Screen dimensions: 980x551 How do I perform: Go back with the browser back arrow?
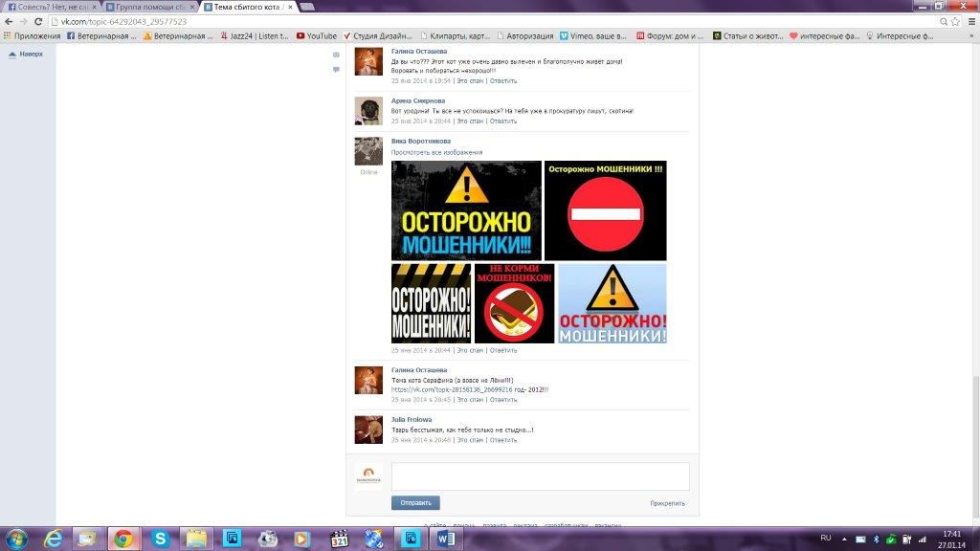click(x=9, y=21)
